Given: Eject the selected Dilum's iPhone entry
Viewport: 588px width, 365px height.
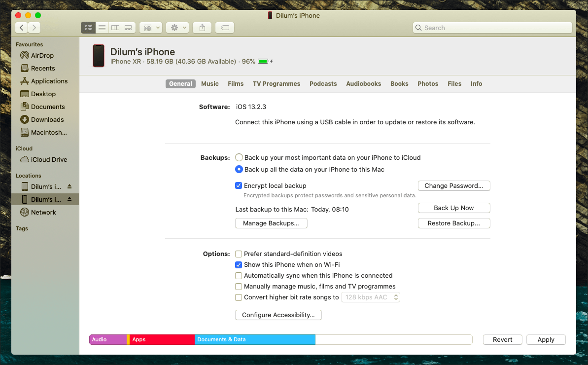Looking at the screenshot, I should [69, 199].
